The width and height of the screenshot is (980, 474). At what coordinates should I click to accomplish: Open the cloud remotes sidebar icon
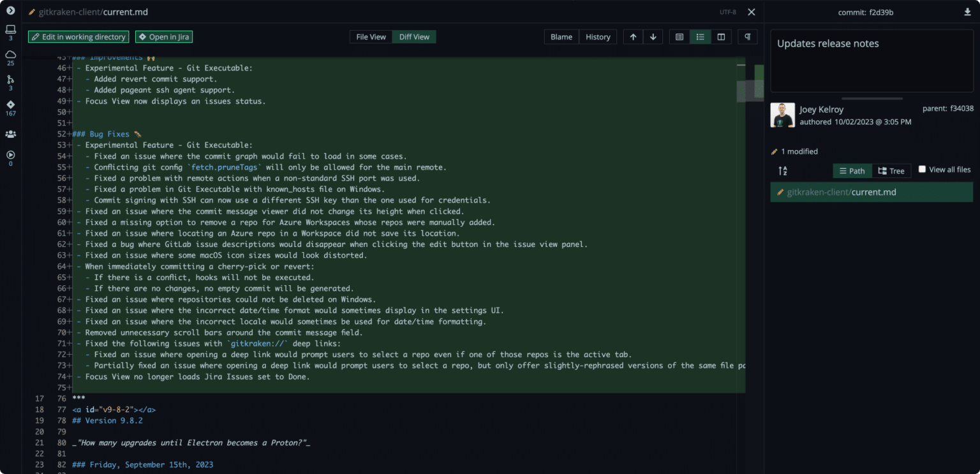tap(10, 55)
